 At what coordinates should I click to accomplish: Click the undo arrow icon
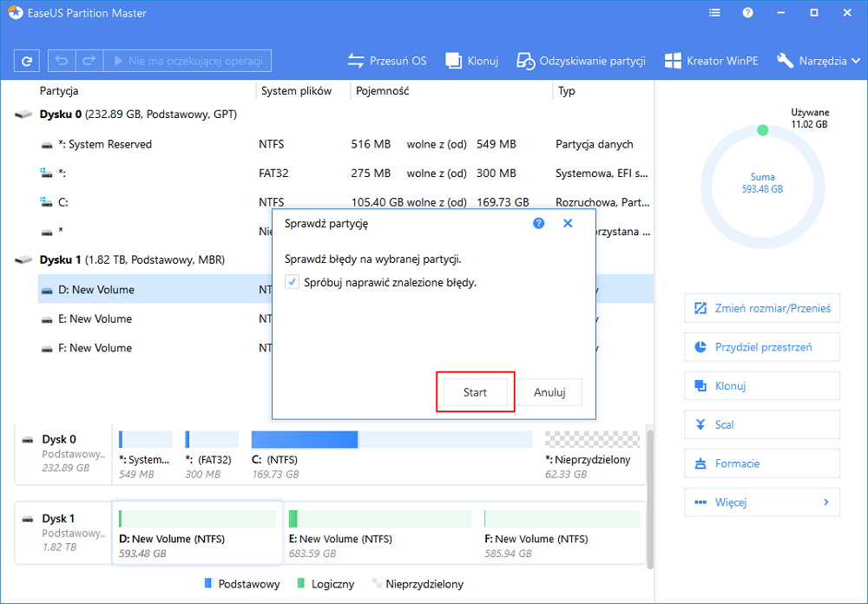[x=62, y=61]
